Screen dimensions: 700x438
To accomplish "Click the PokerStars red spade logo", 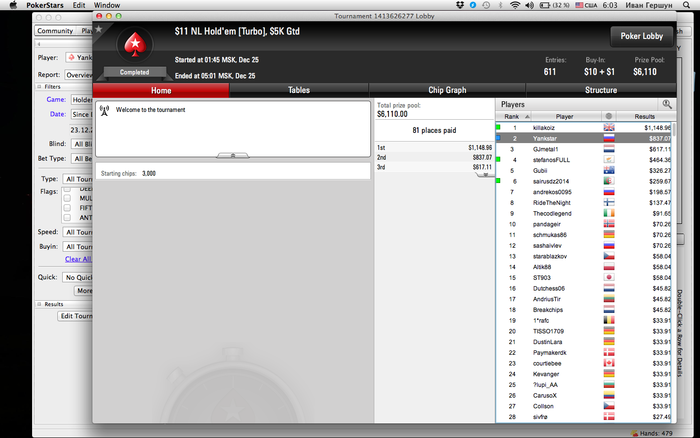I will (x=135, y=45).
